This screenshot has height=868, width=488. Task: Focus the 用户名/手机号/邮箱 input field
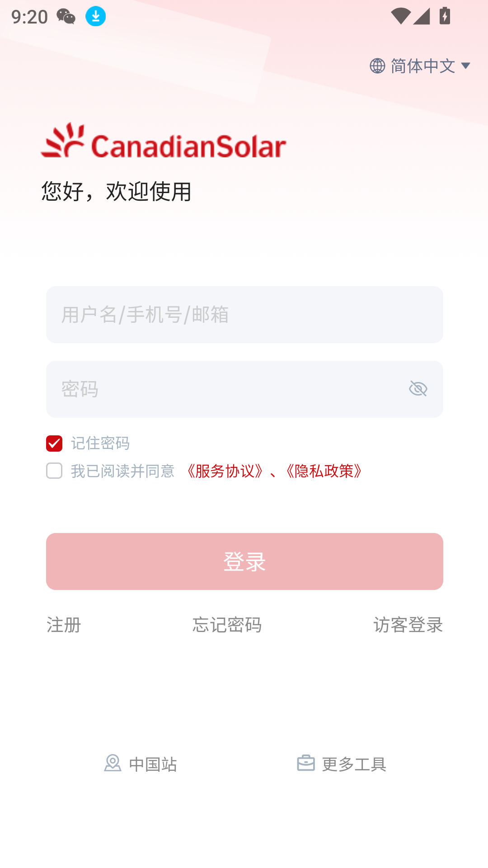tap(244, 315)
